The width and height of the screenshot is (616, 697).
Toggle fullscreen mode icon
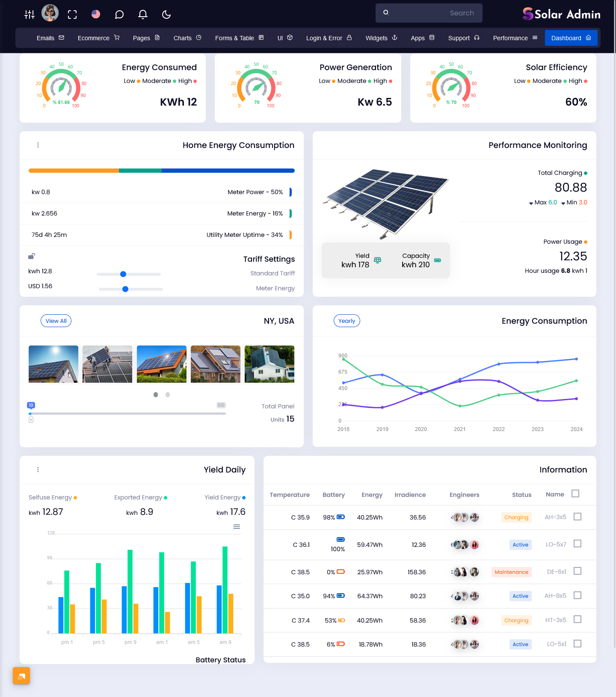point(72,15)
